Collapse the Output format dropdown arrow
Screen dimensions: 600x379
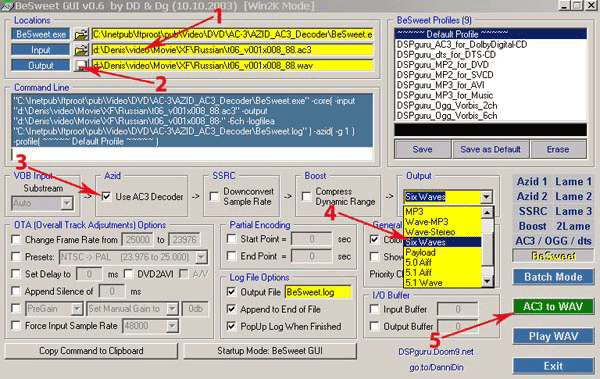(486, 197)
